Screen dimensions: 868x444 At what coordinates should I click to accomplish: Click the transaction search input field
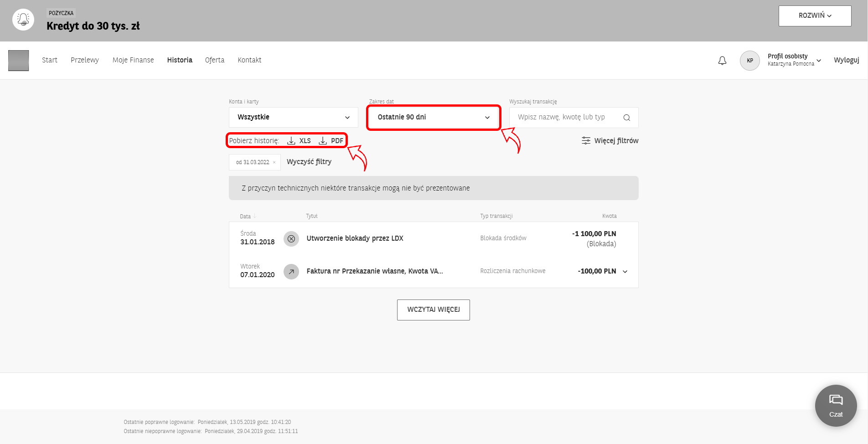tap(565, 118)
